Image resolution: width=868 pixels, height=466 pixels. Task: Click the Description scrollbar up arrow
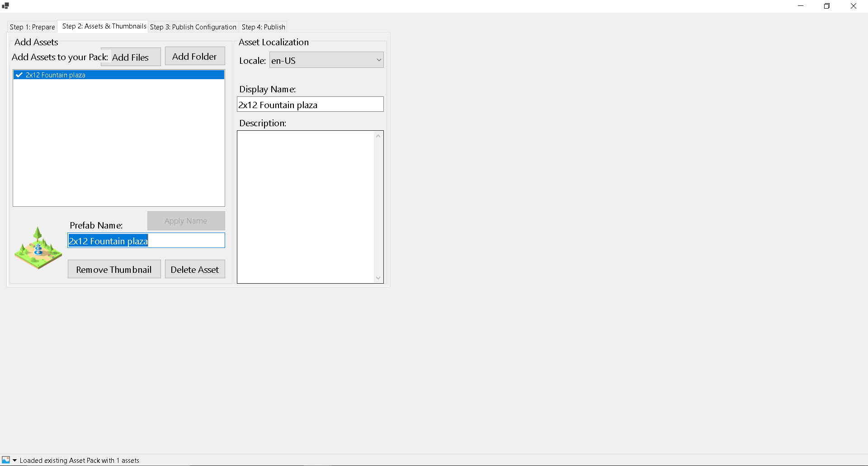tap(378, 135)
